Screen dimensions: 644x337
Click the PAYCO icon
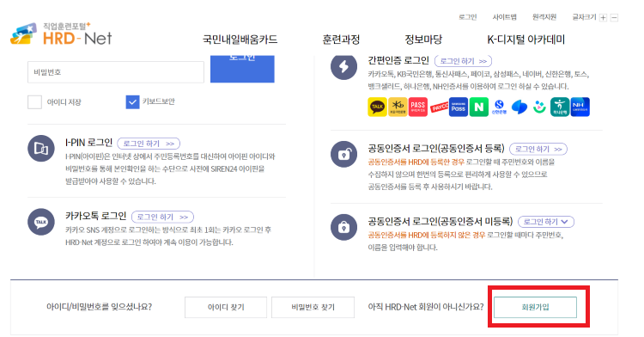click(x=439, y=107)
